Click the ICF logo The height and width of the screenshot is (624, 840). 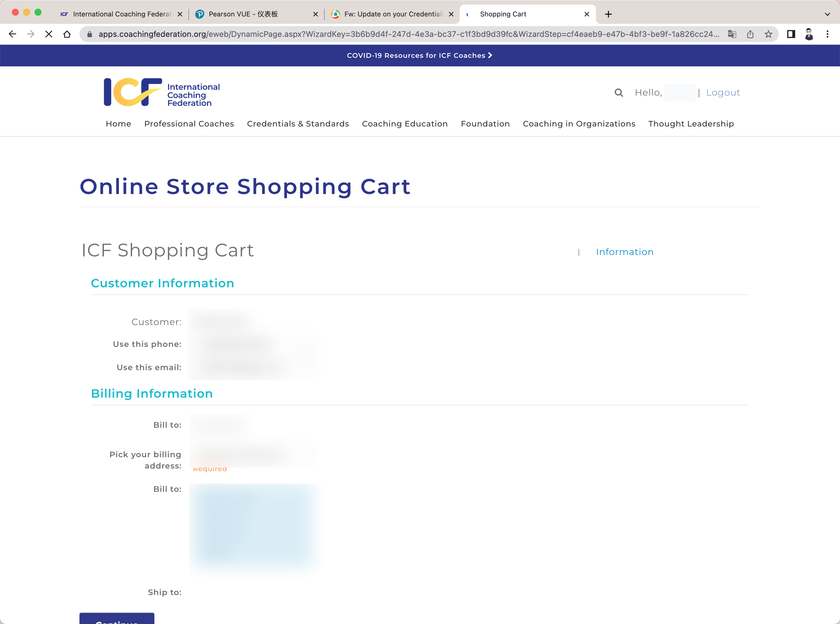[162, 92]
